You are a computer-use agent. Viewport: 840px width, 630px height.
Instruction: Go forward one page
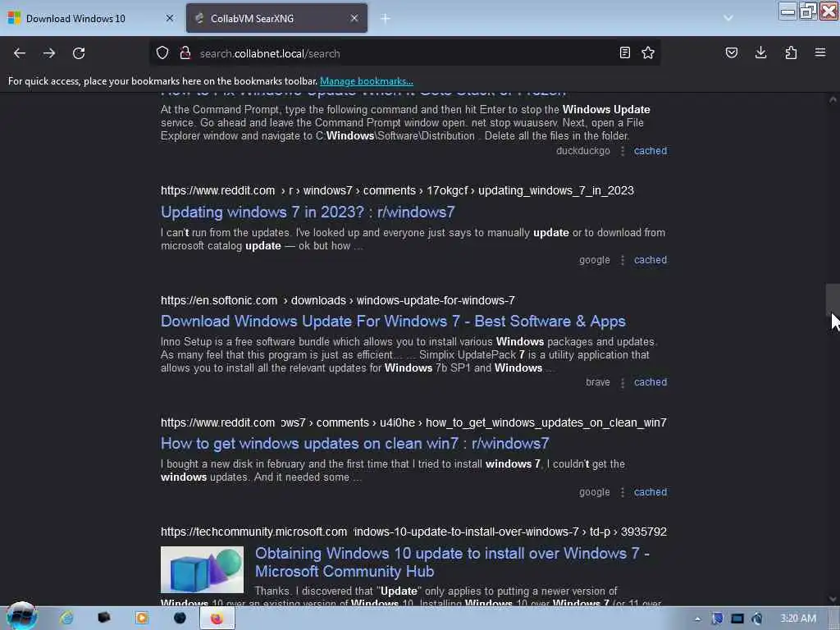(x=49, y=53)
